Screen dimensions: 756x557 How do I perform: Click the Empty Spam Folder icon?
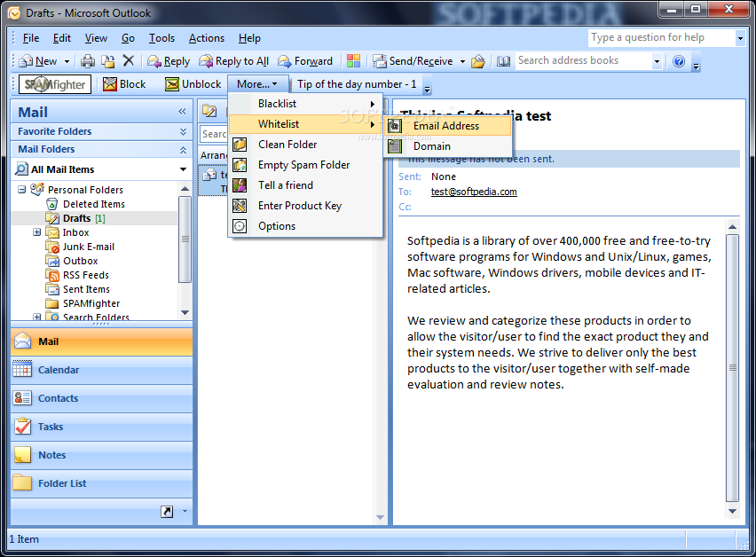(240, 165)
